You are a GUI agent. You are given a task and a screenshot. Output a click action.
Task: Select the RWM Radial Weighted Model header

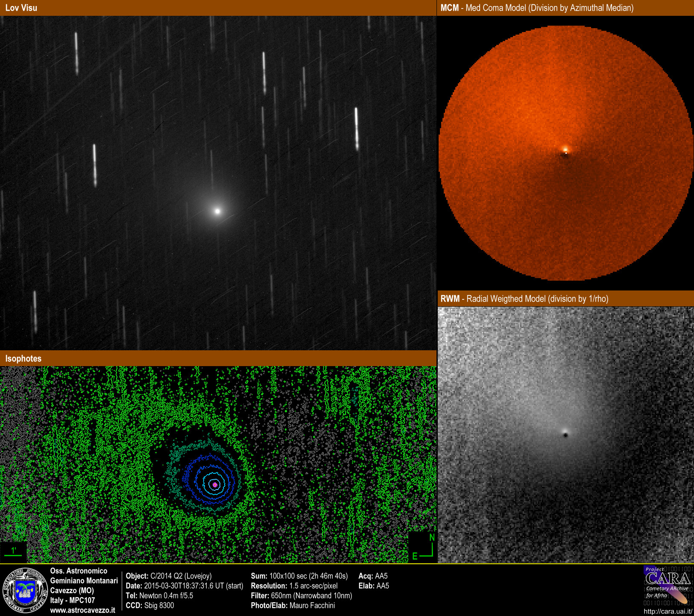[524, 299]
